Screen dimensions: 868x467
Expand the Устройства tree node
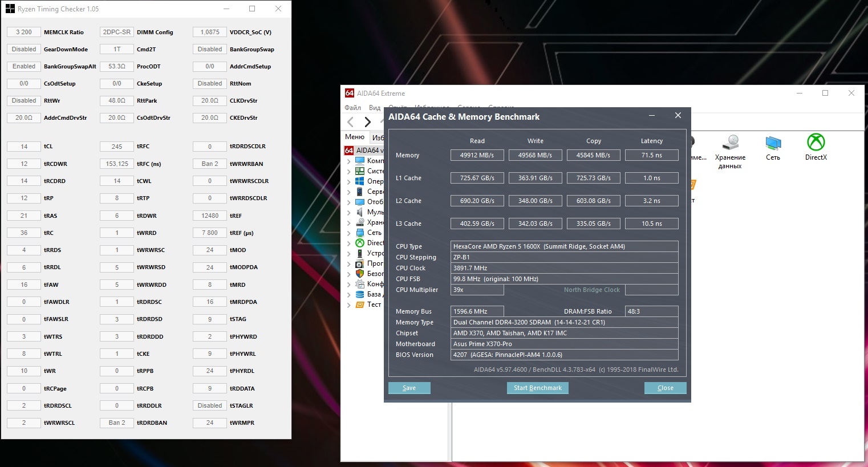tap(349, 254)
